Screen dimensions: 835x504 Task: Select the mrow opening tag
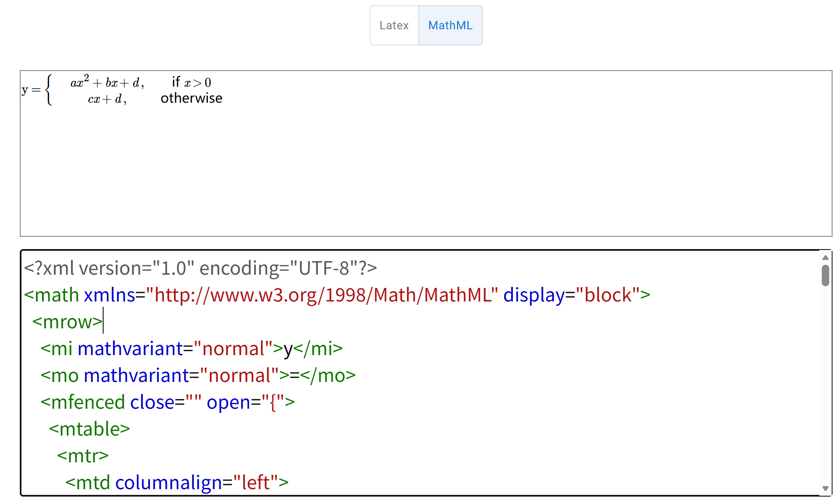pos(67,321)
